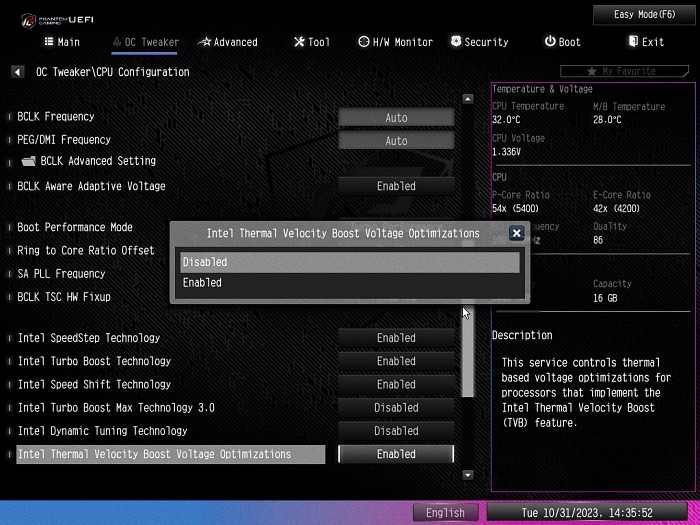The width and height of the screenshot is (700, 525).
Task: Open the Security tab
Action: pos(479,42)
